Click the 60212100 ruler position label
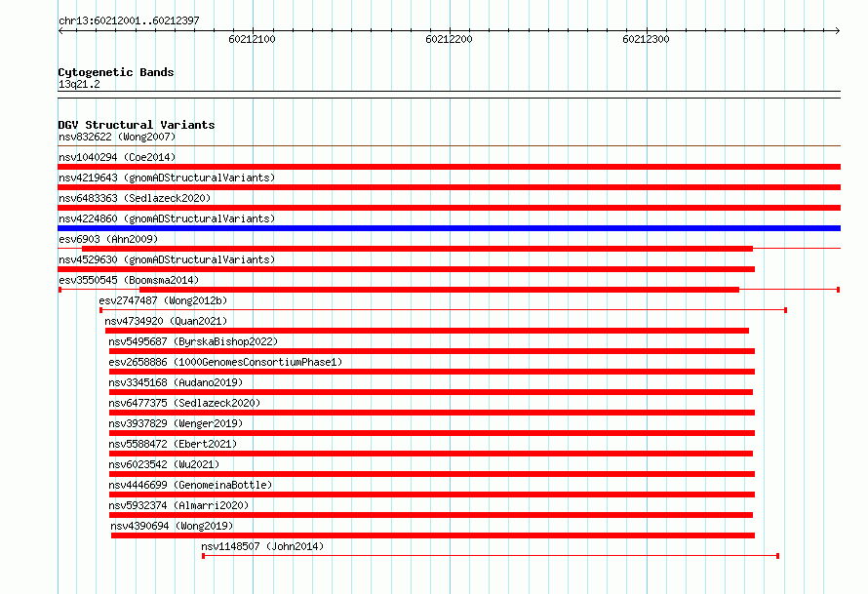 click(252, 39)
